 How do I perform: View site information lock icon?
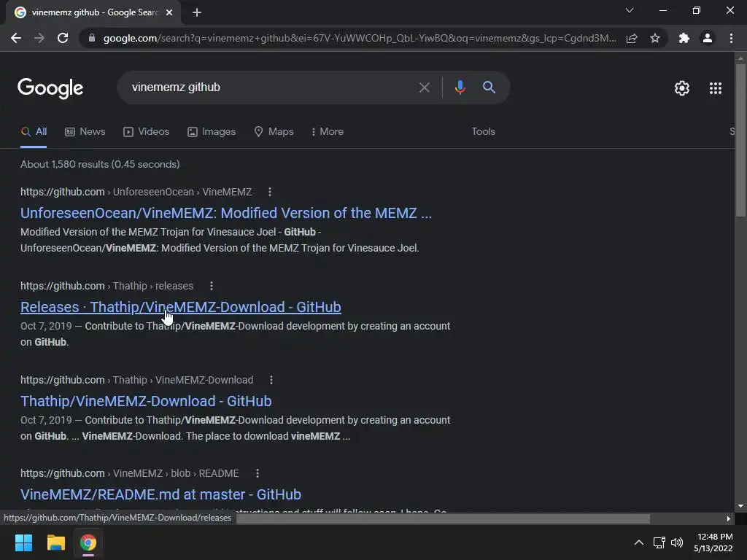click(91, 38)
